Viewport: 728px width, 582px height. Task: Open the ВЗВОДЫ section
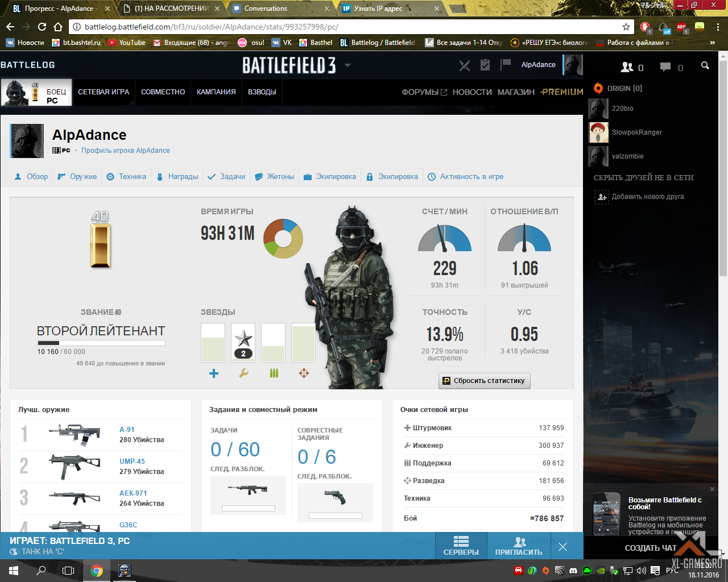click(x=262, y=92)
